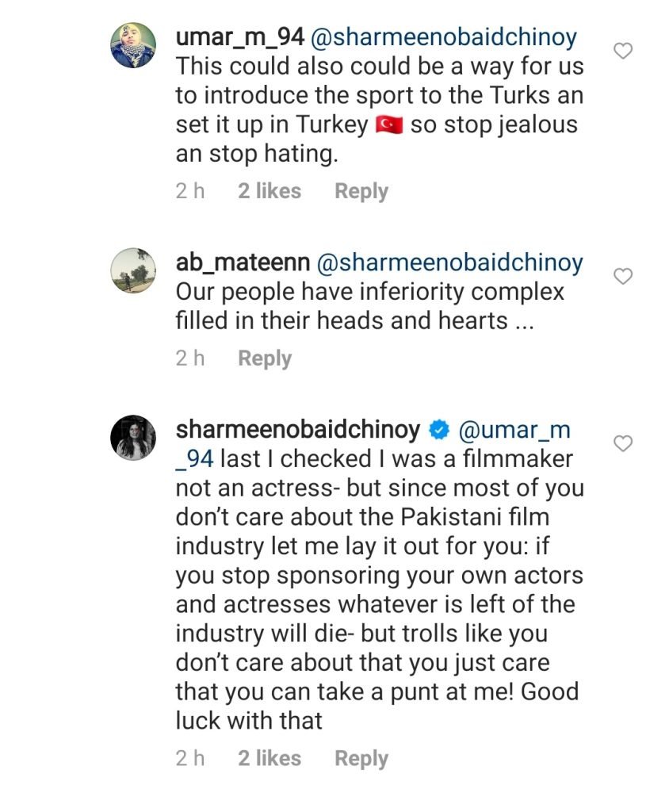Screen dimensions: 669x812
Task: View the 2 likes on sharmeenobaidchinoy's comment
Action: tap(270, 758)
